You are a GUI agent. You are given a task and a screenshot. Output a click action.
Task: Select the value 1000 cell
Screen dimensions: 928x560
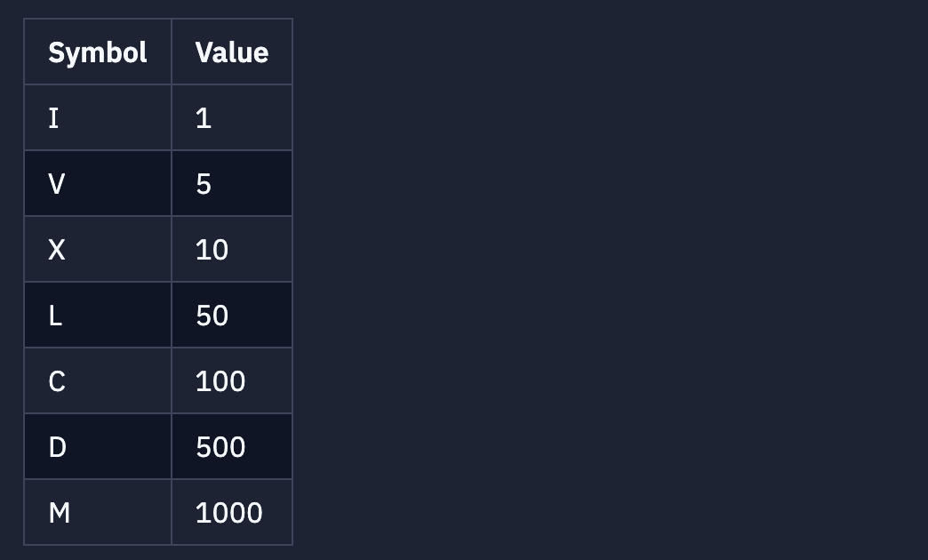click(232, 512)
